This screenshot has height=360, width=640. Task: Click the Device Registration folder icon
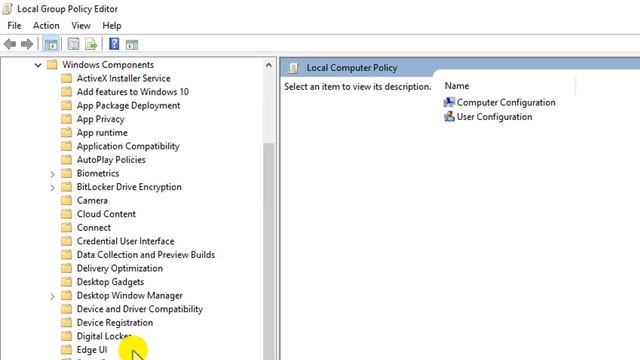pos(66,322)
